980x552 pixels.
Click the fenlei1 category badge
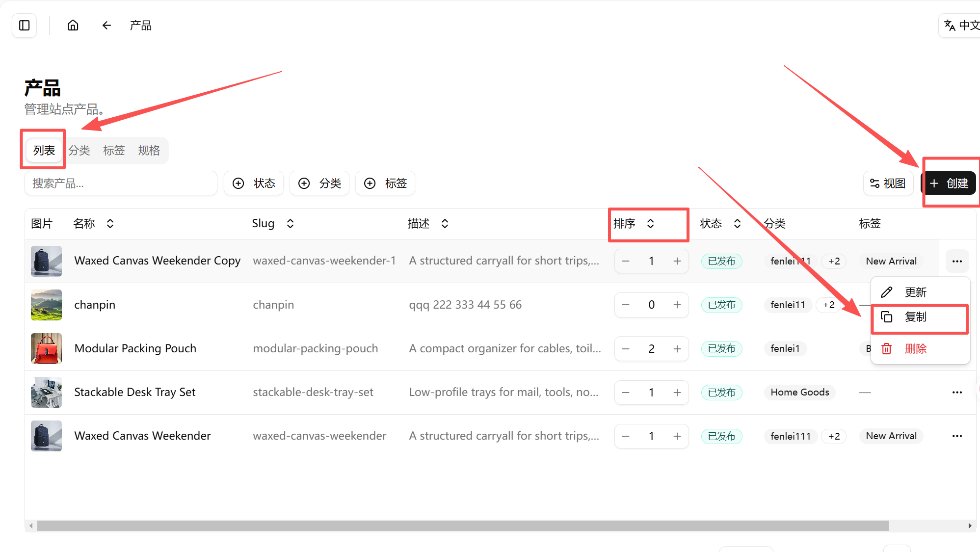click(785, 349)
